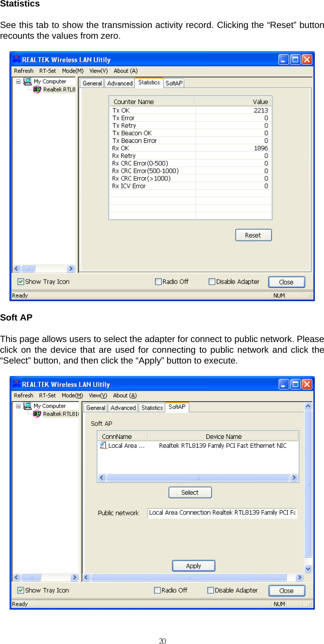The image size is (324, 644).
Task: Collapse My Computer tree node in the Statistics window
Action: 19,81
